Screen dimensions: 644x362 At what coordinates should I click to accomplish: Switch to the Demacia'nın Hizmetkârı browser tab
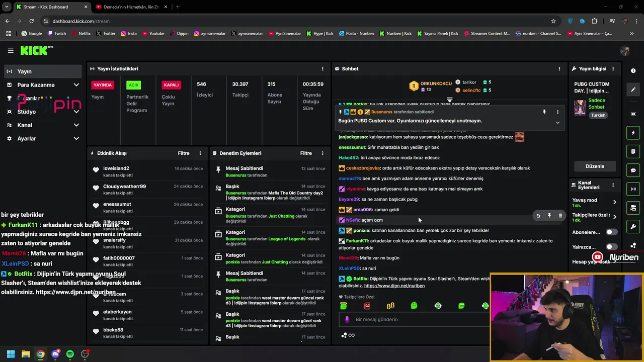pos(131,7)
